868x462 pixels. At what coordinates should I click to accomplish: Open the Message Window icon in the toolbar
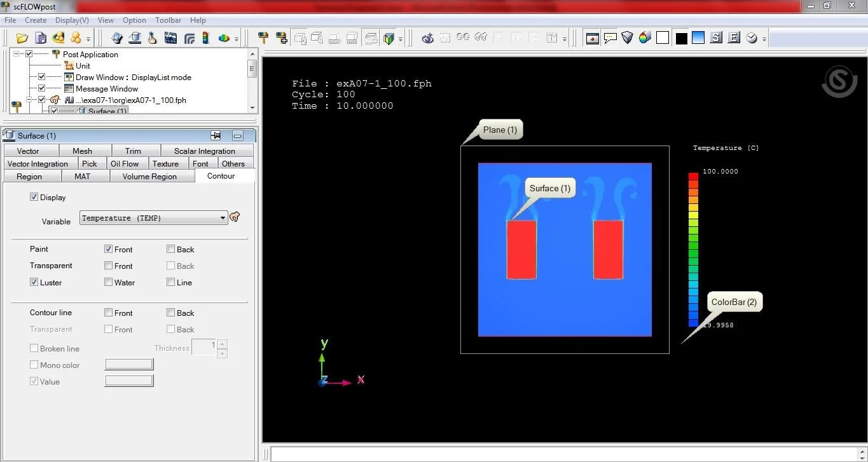click(x=610, y=38)
